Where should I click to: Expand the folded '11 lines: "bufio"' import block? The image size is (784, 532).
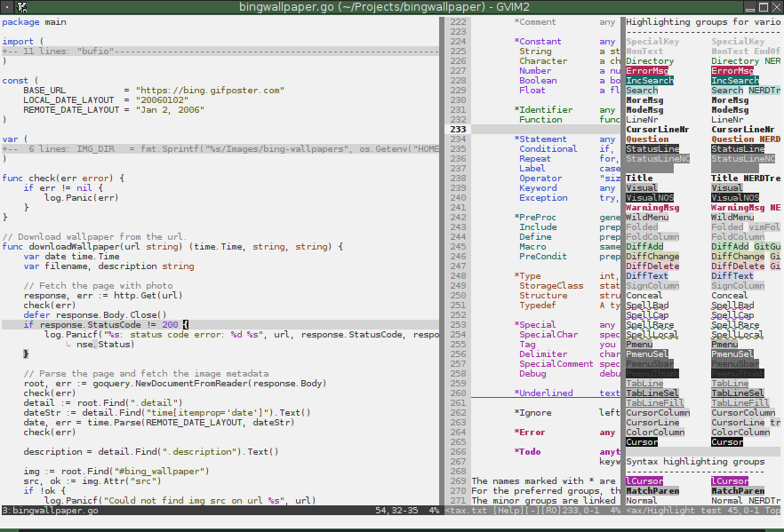[x=220, y=51]
